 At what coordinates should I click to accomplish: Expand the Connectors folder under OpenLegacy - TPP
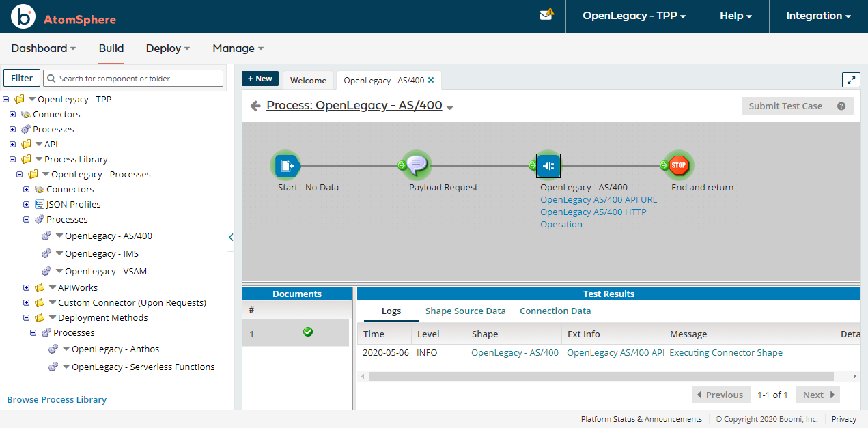click(x=12, y=114)
